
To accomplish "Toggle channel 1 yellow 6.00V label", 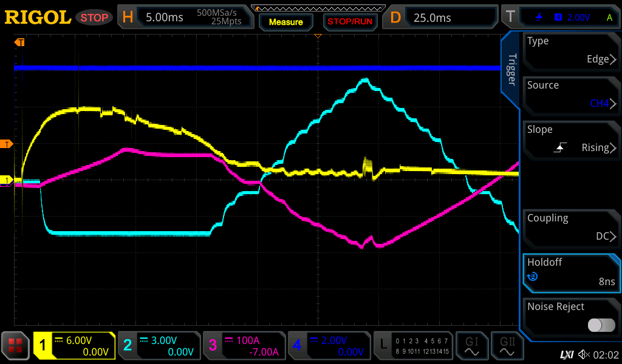I will 75,346.
